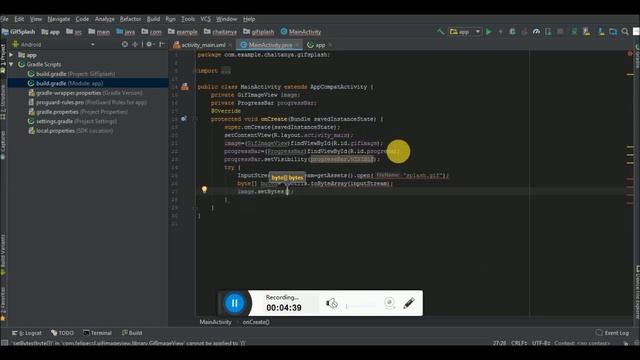Click the Profile app gauge icon

[536, 31]
